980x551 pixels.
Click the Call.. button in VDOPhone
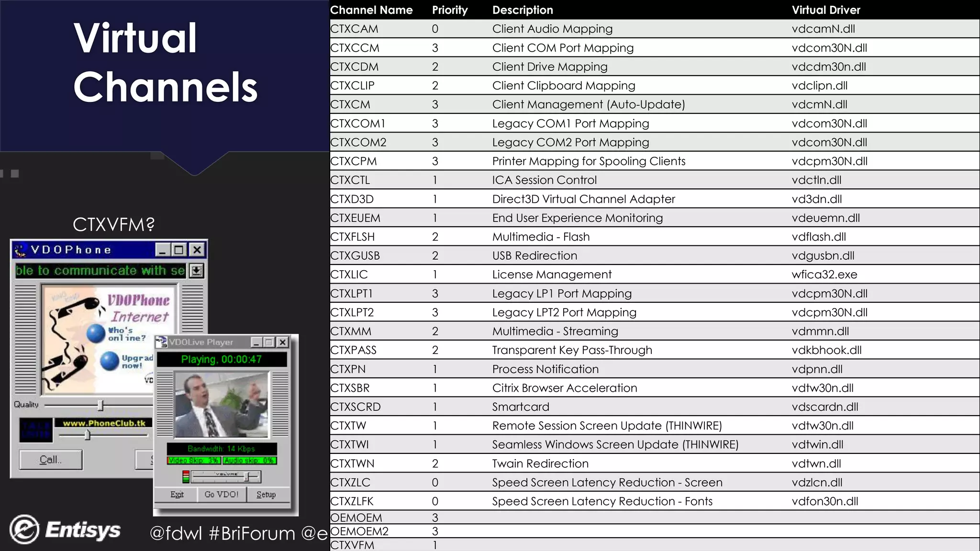point(51,460)
